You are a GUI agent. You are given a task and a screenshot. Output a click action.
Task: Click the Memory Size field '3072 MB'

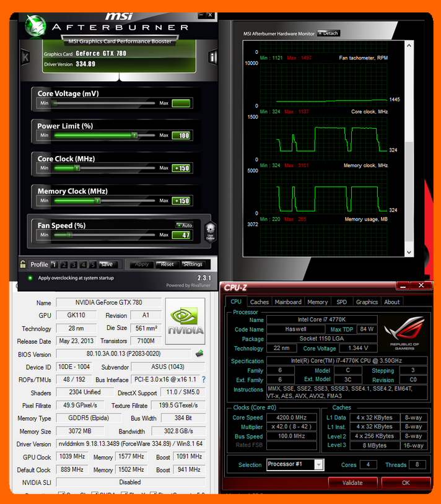coord(80,431)
